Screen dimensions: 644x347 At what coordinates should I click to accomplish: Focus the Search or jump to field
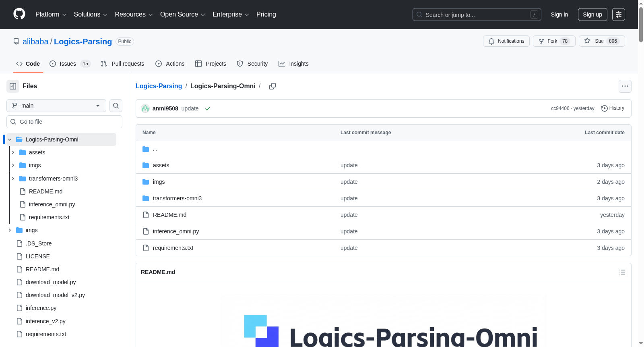coord(477,15)
